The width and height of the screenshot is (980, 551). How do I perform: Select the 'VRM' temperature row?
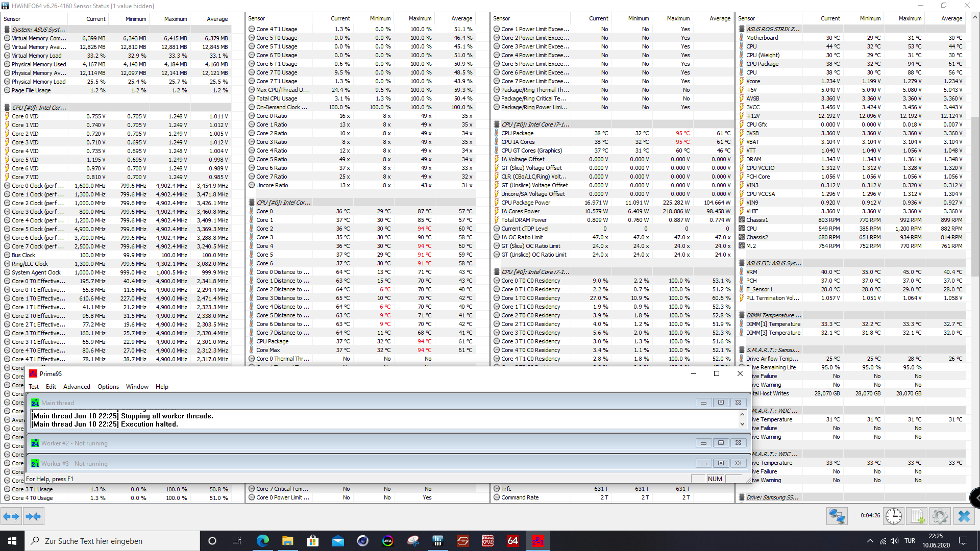tap(851, 272)
